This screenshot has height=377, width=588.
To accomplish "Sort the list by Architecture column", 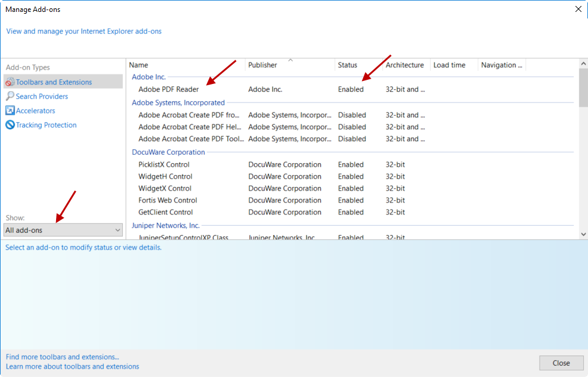I will pyautogui.click(x=407, y=65).
